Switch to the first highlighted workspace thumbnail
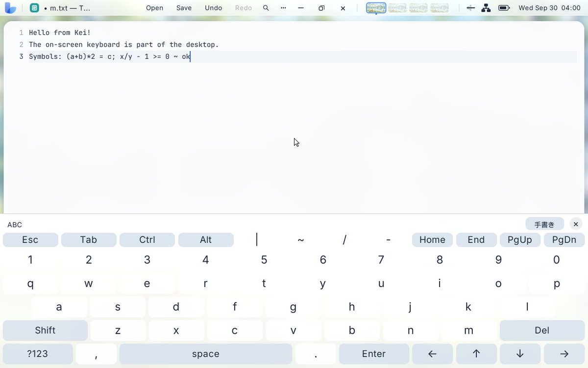This screenshot has height=368, width=588. (376, 8)
